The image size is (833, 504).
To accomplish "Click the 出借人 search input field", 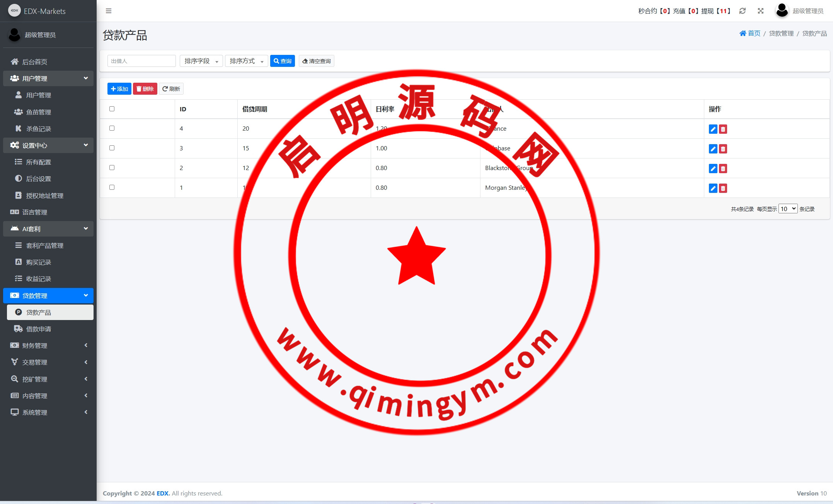I will coord(141,61).
